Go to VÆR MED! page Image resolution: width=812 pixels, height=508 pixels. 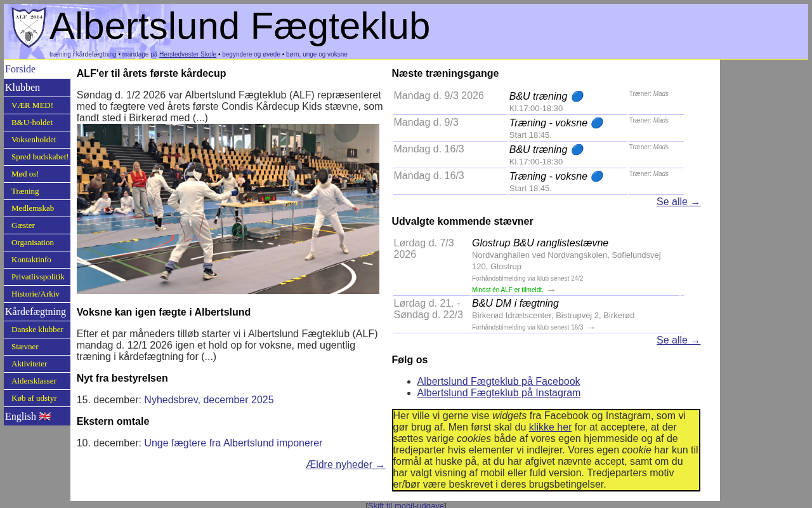(x=37, y=105)
